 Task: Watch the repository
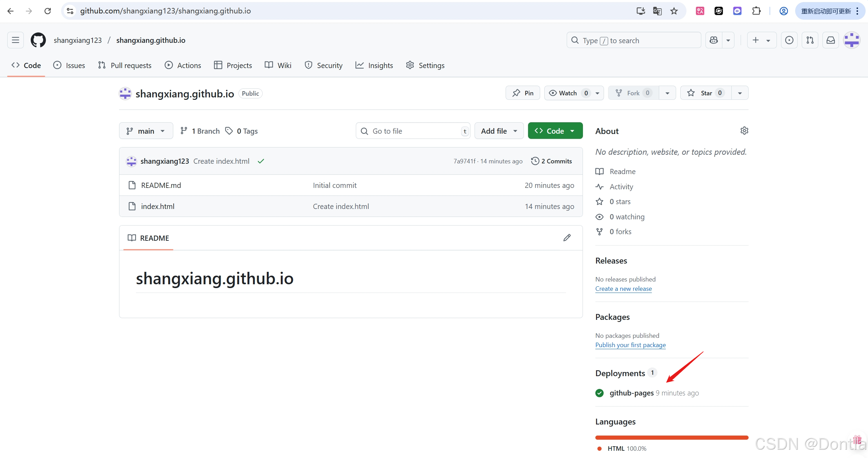click(574, 93)
